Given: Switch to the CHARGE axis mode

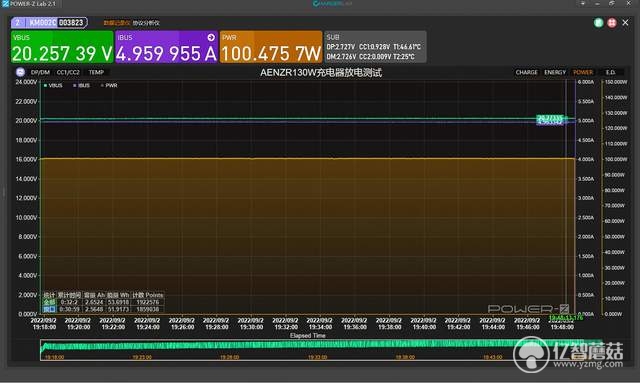Looking at the screenshot, I should point(527,72).
